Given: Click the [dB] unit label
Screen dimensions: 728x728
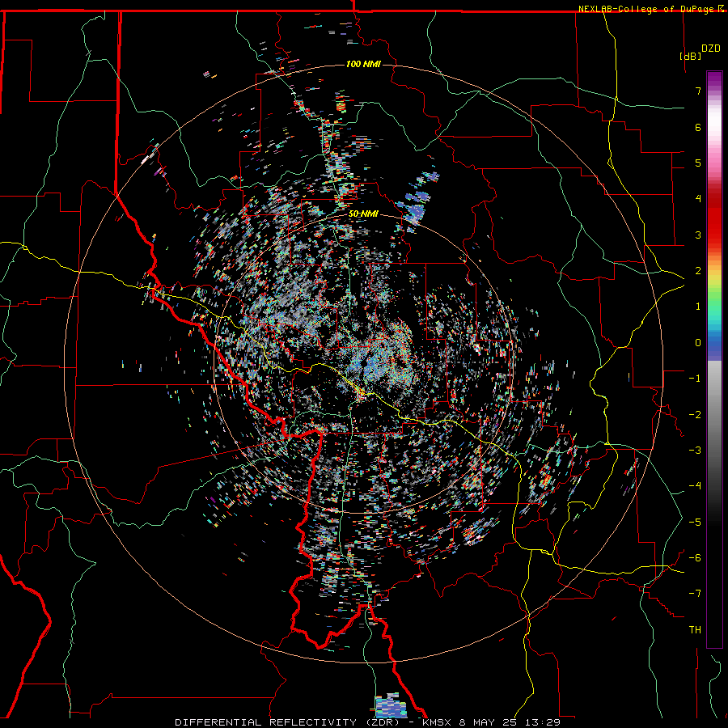Looking at the screenshot, I should 690,56.
